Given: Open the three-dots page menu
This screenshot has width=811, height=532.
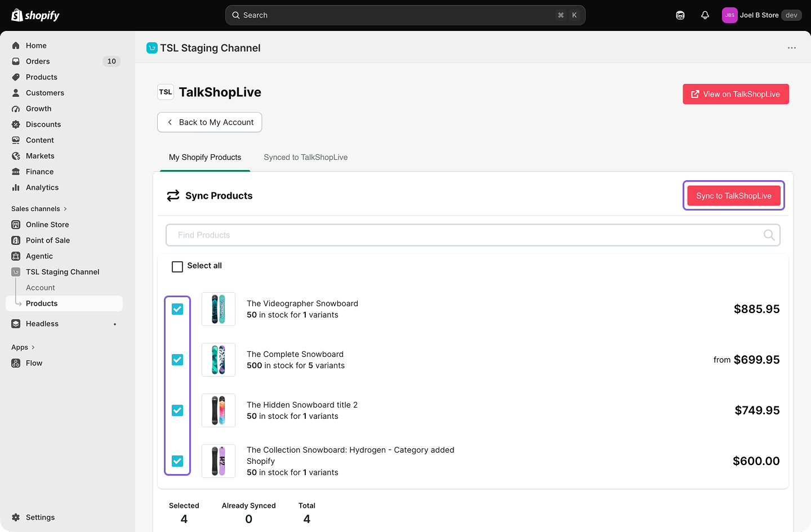Looking at the screenshot, I should [792, 48].
